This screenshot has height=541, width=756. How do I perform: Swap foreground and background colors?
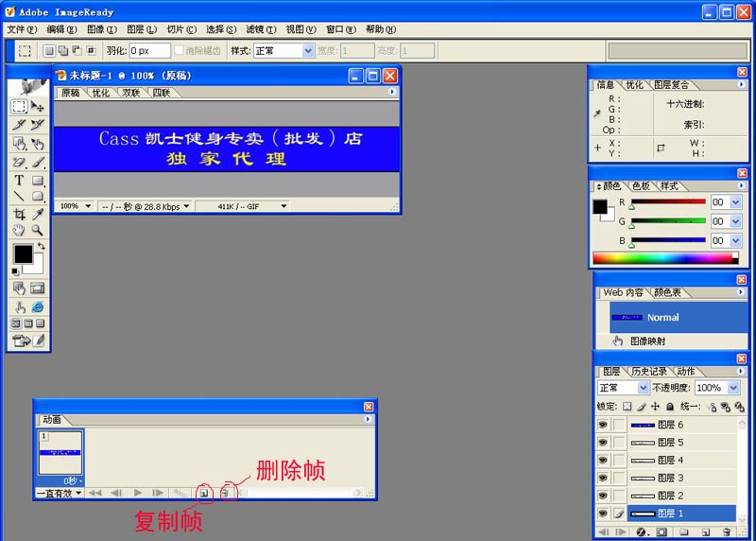(x=42, y=246)
